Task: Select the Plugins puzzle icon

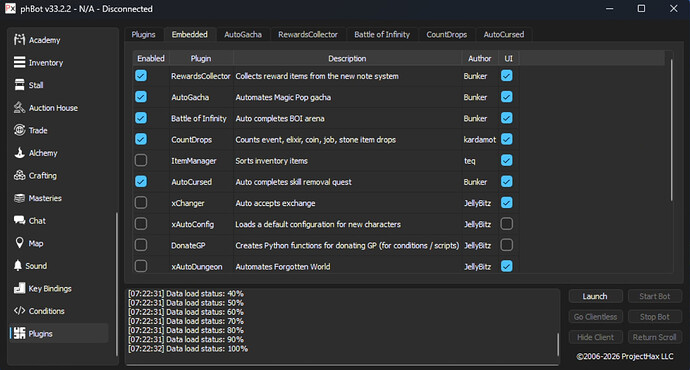Action: (x=19, y=333)
